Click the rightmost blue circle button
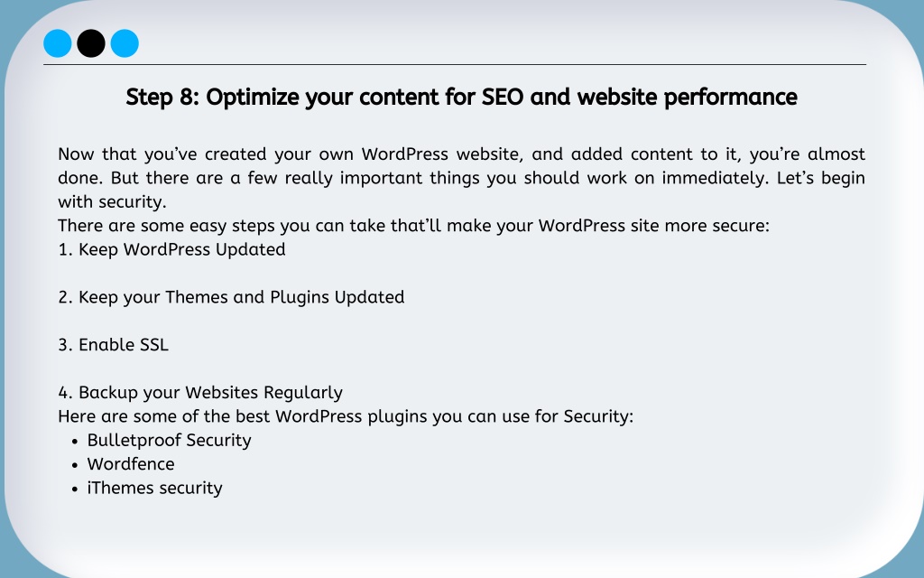Screen dimensions: 924x578 [x=125, y=43]
